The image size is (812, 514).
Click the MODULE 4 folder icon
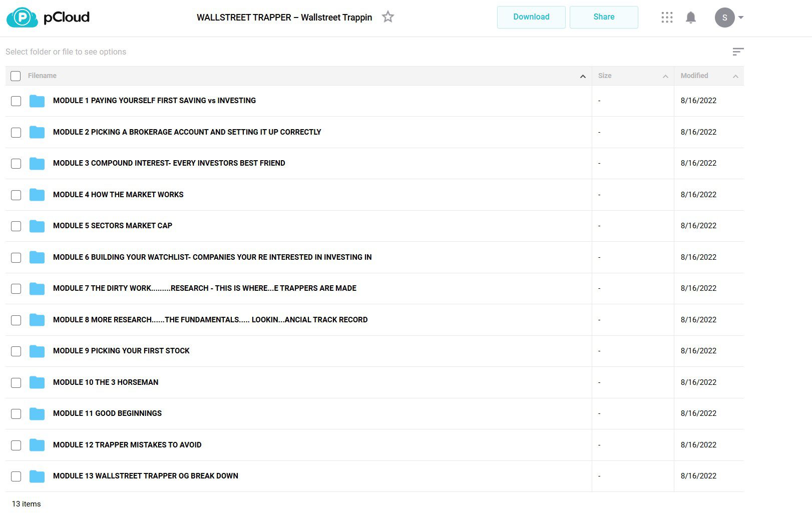[37, 195]
